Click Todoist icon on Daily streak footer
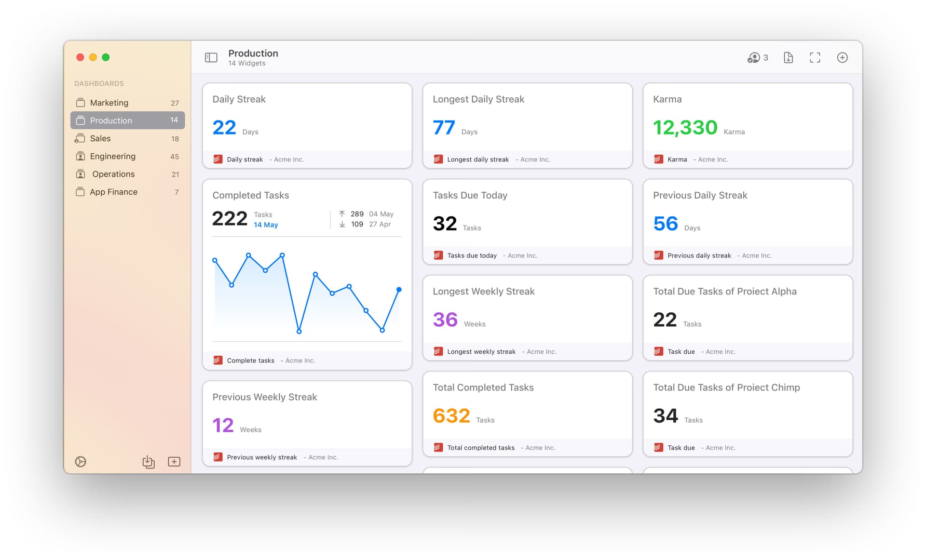The height and width of the screenshot is (560, 926). tap(218, 159)
